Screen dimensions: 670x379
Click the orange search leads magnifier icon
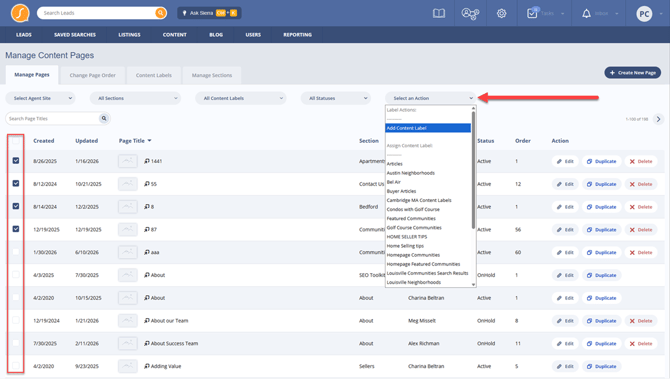160,13
